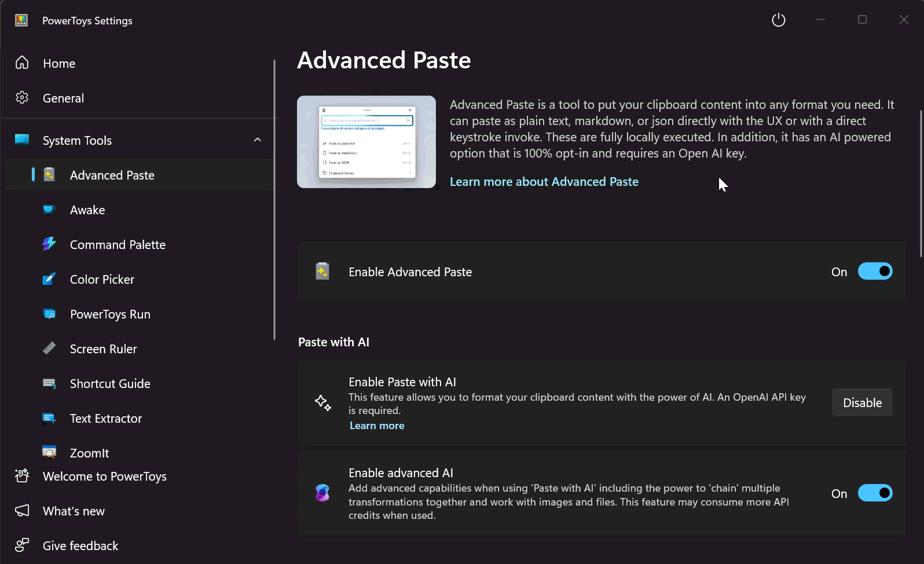Click the Text Extractor icon
The height and width of the screenshot is (564, 924).
(x=49, y=418)
